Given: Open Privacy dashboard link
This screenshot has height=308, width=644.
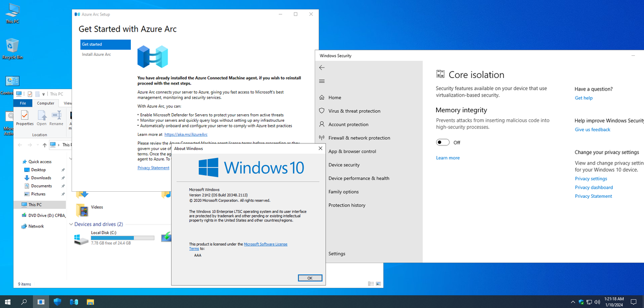Looking at the screenshot, I should pyautogui.click(x=594, y=187).
